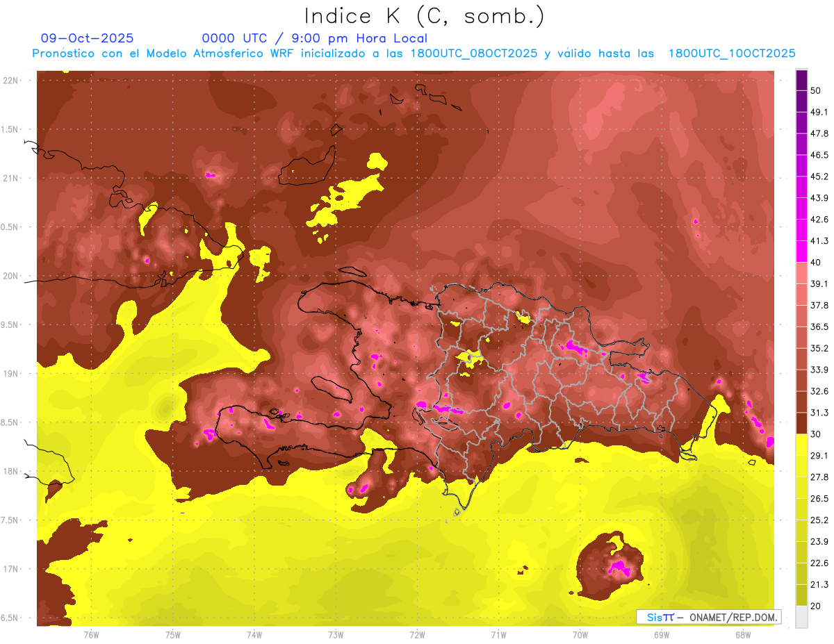This screenshot has height=644, width=834.
Task: Click the white segment below 20 on colorbar
Action: 801,617
